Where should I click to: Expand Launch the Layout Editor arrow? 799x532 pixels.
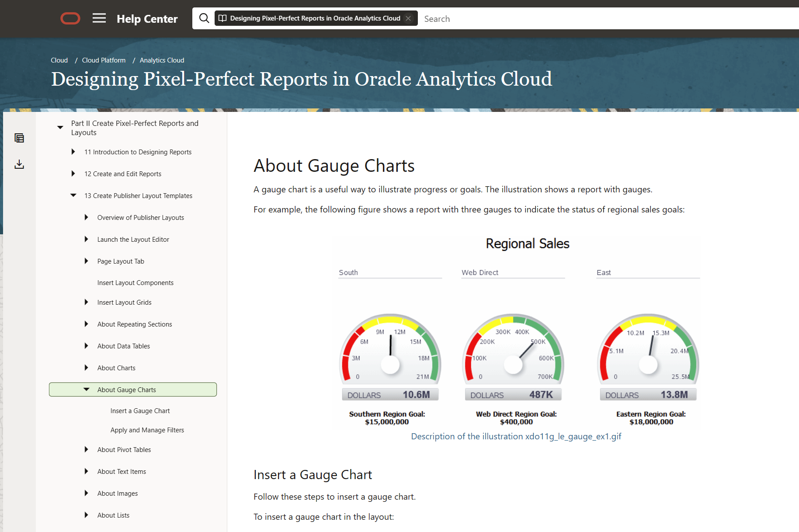tap(86, 239)
